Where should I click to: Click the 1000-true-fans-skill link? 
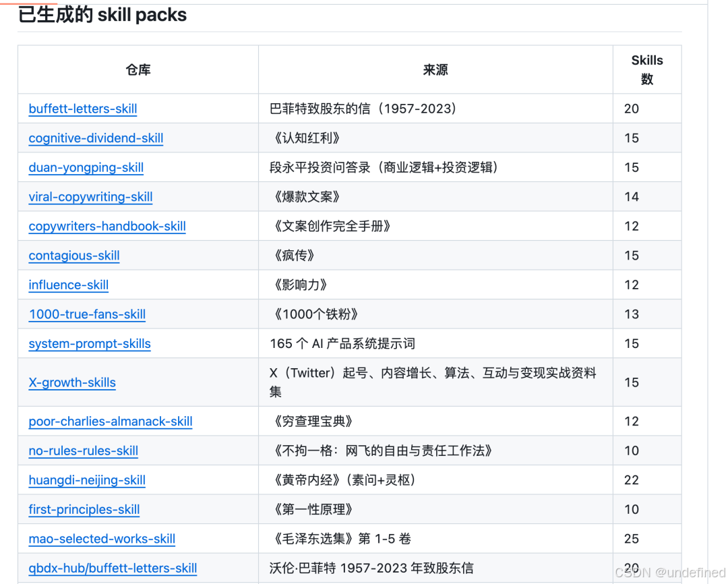(x=87, y=314)
